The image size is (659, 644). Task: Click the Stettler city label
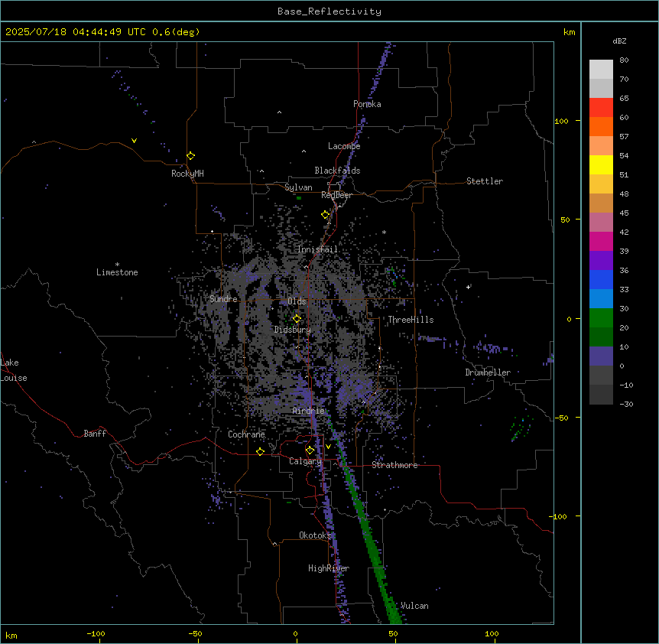485,181
